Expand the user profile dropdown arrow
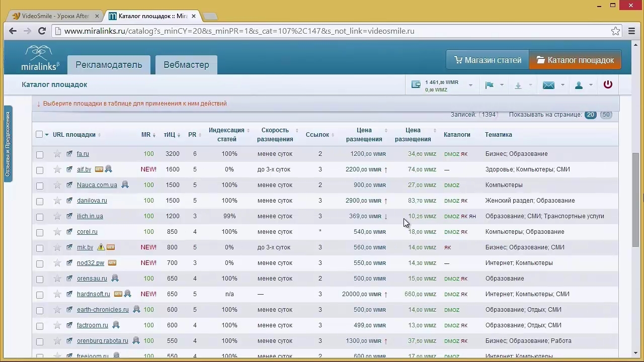The width and height of the screenshot is (644, 362). click(591, 85)
